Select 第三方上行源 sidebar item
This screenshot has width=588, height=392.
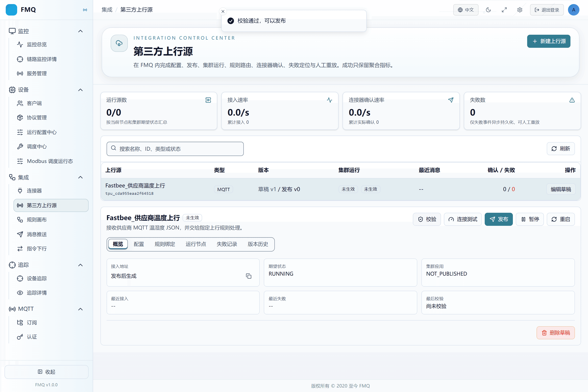[x=51, y=205]
